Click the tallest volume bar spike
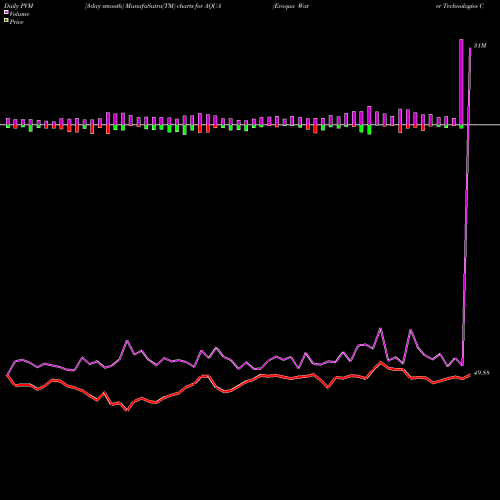Viewport: 500px width, 500px height. click(461, 82)
